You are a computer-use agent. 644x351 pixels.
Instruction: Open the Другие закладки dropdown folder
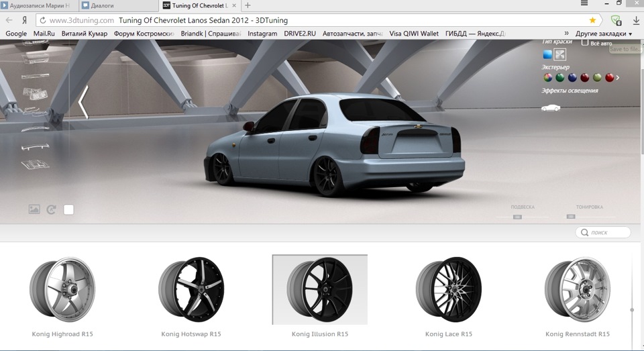[604, 34]
